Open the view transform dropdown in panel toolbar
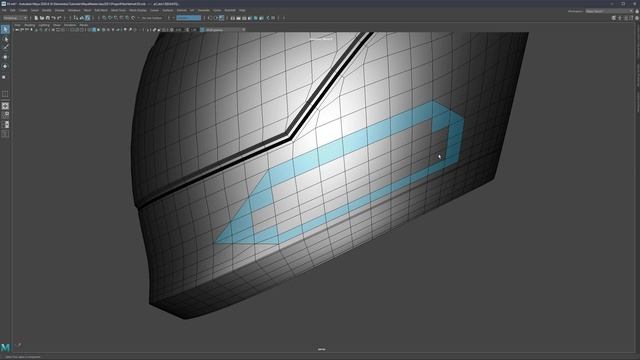This screenshot has width=640, height=360. (225, 30)
